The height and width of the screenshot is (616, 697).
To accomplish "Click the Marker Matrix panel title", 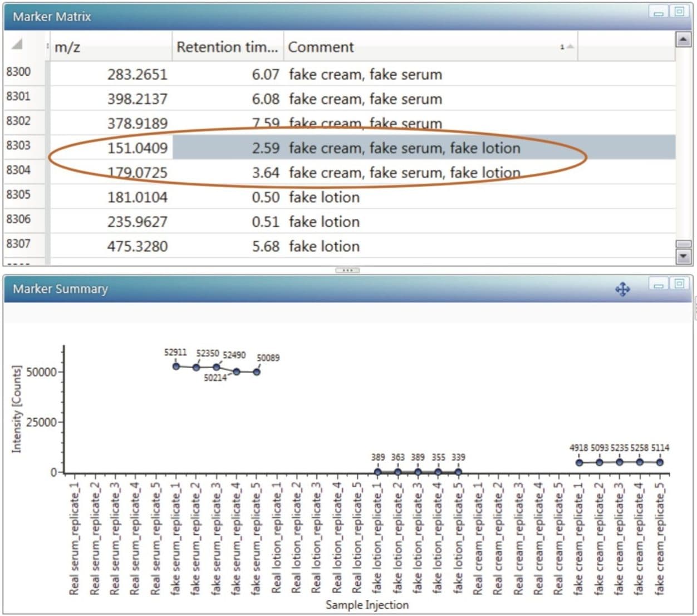I will (52, 17).
